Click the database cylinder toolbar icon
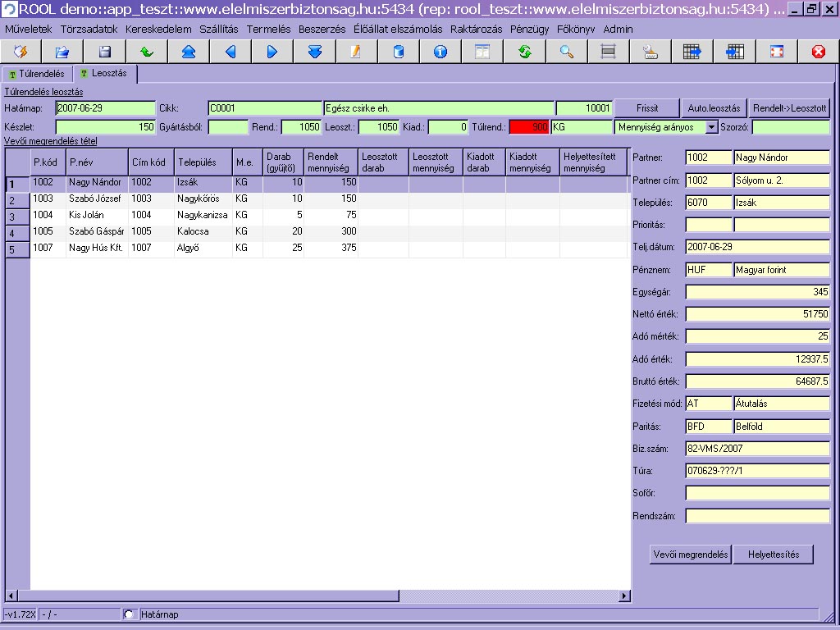This screenshot has height=630, width=840. click(399, 52)
